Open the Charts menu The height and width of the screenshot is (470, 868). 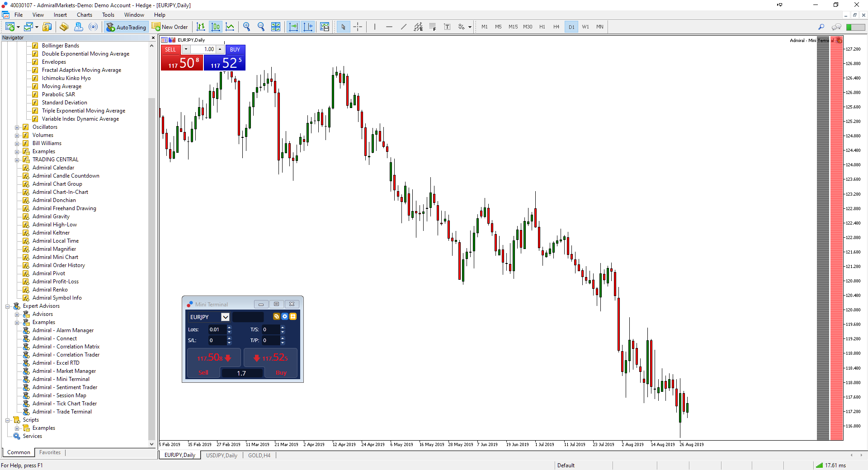click(x=84, y=15)
